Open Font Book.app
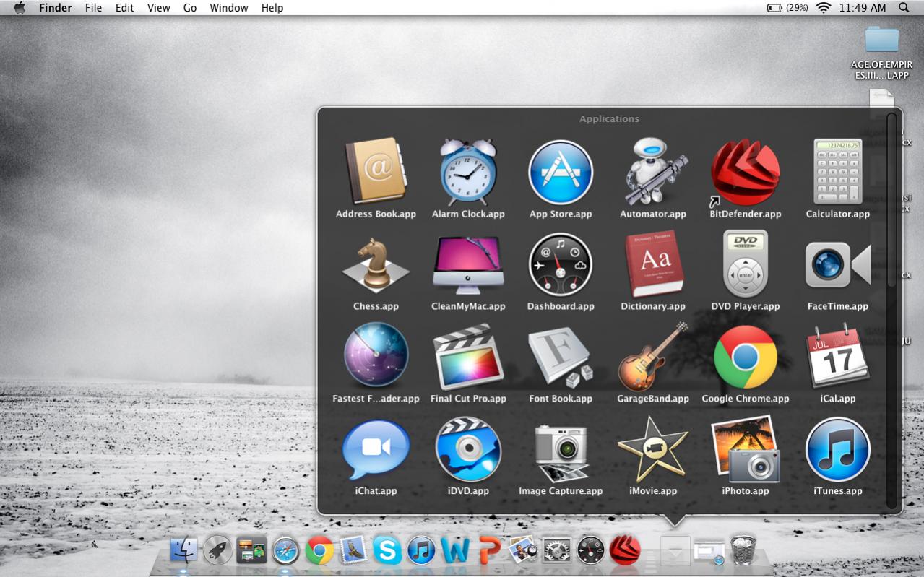The height and width of the screenshot is (577, 924). point(561,357)
